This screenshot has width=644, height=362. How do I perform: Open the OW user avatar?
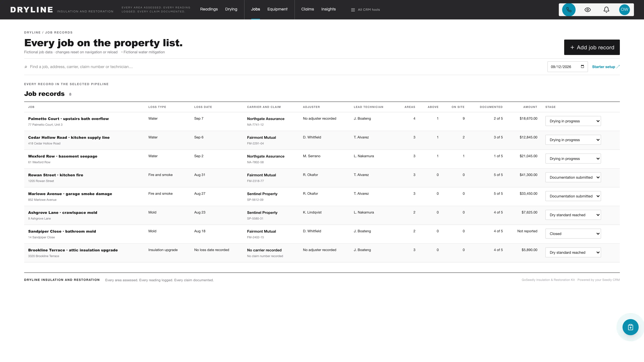624,10
